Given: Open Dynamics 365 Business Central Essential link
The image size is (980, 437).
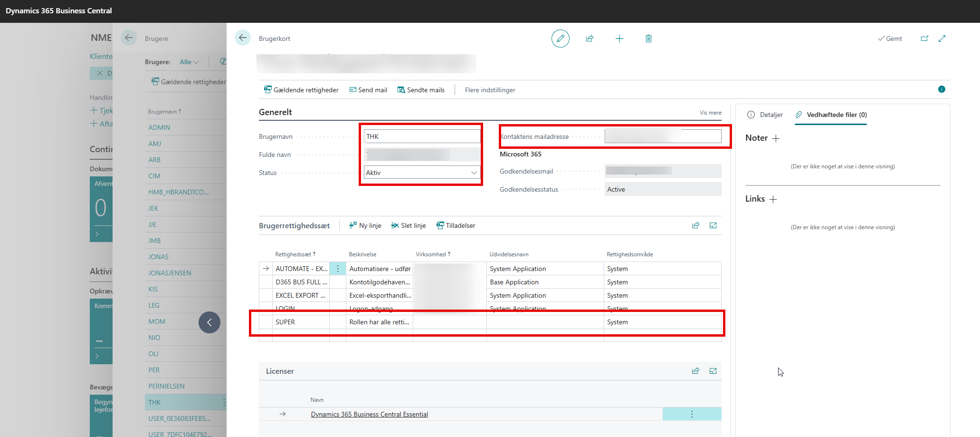Looking at the screenshot, I should [369, 414].
